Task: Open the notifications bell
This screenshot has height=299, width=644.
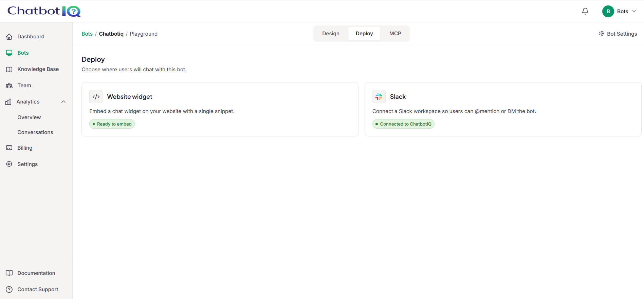Action: [585, 11]
